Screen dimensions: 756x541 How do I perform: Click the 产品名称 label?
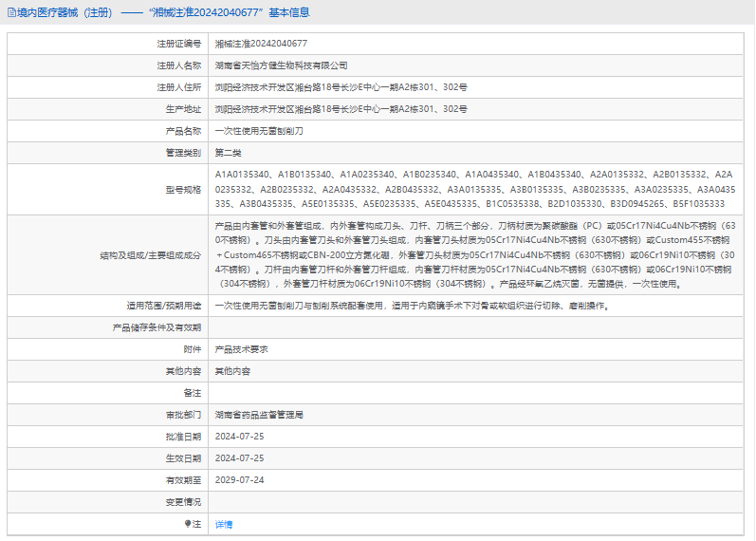[x=183, y=131]
